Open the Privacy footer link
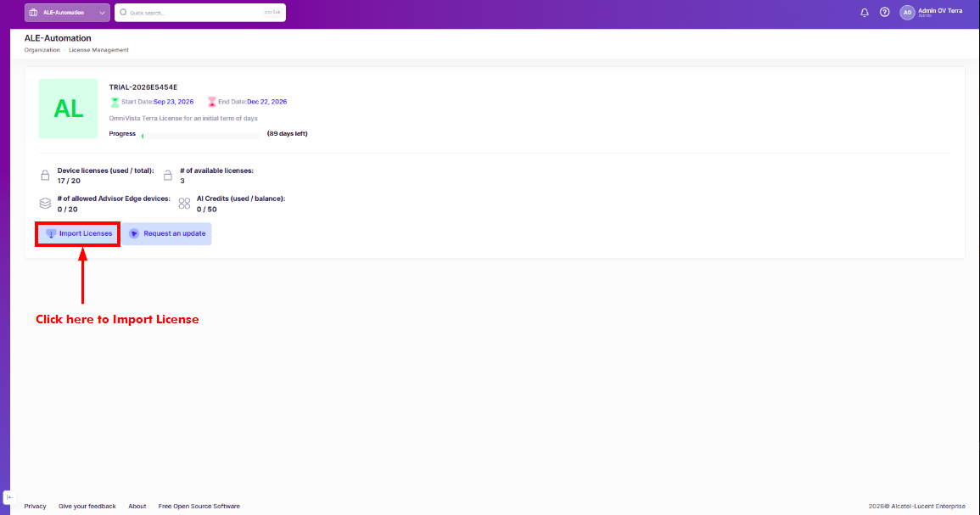The width and height of the screenshot is (980, 515). [35, 507]
